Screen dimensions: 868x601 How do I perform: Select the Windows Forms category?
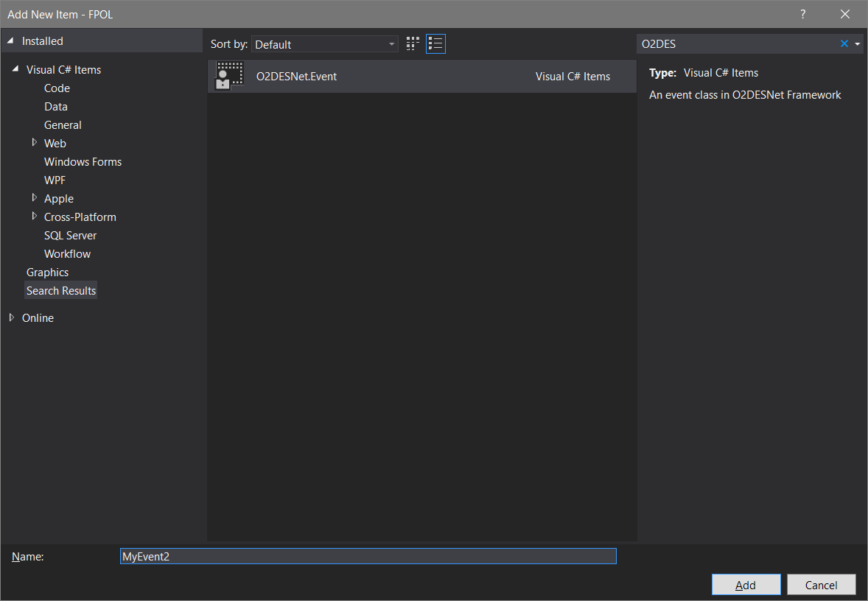click(83, 161)
